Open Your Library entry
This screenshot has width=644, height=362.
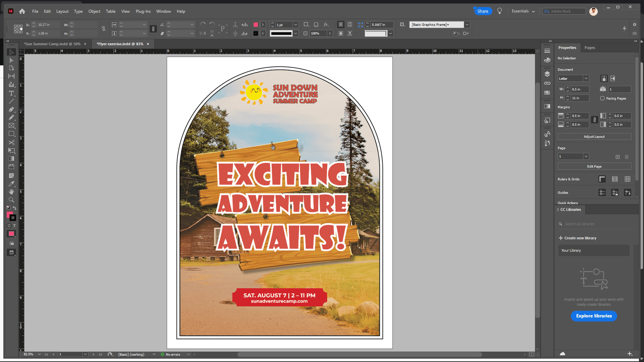[x=594, y=251]
